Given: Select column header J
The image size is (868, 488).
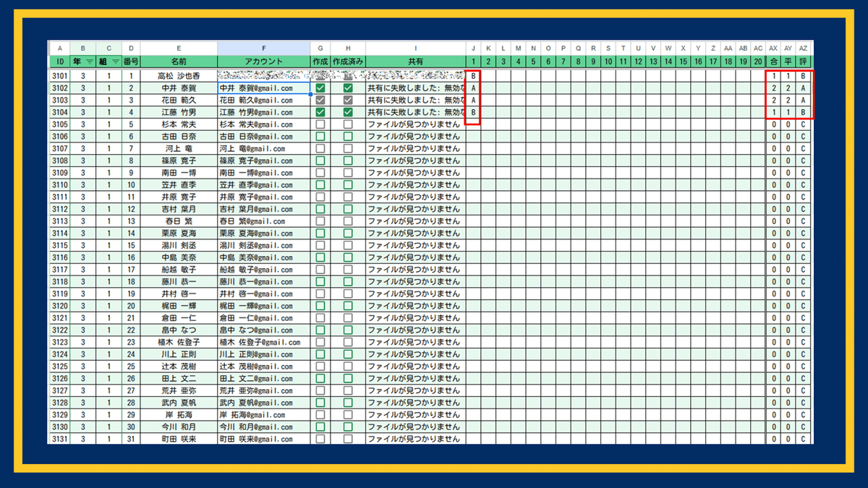Looking at the screenshot, I should click(x=472, y=48).
